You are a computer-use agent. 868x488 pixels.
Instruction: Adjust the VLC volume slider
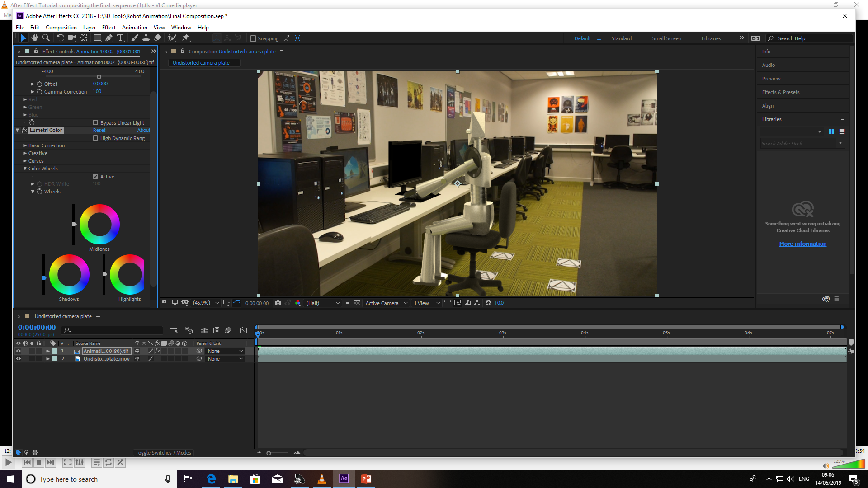849,464
